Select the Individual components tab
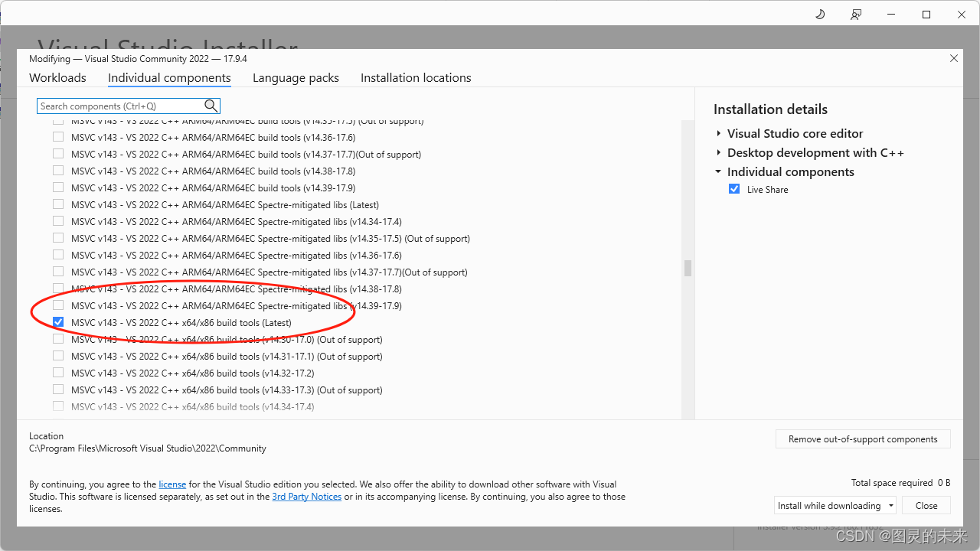The width and height of the screenshot is (980, 551). (169, 77)
